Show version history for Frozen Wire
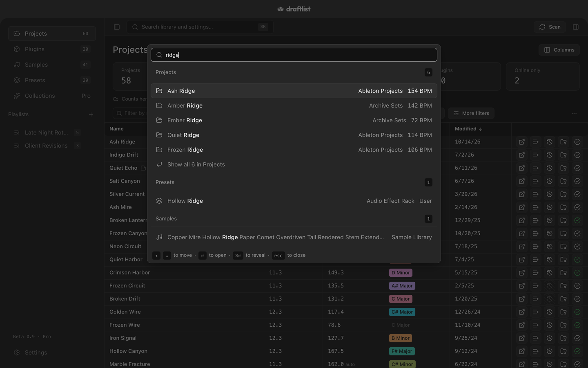588x368 pixels. pyautogui.click(x=550, y=325)
